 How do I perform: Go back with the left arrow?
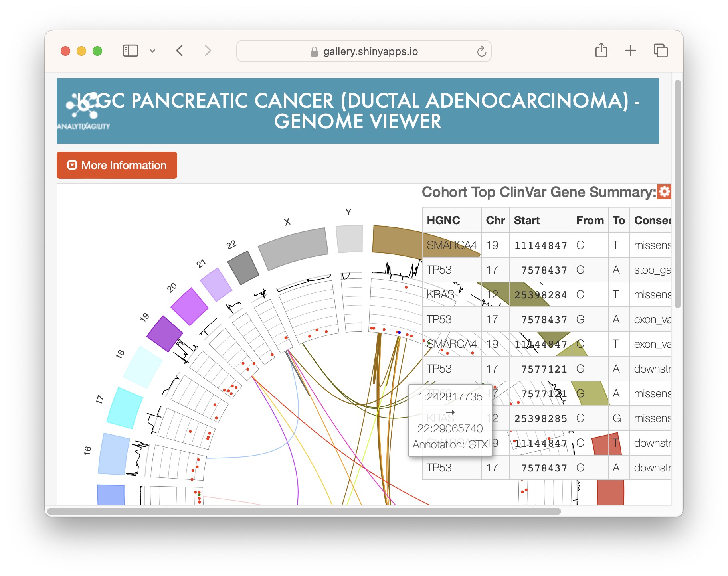(x=180, y=51)
